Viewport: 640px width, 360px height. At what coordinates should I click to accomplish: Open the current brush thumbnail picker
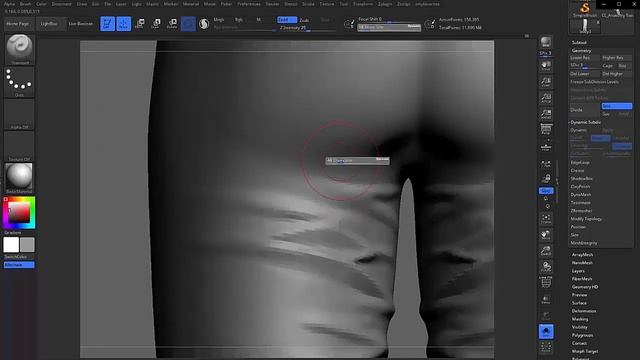19,49
